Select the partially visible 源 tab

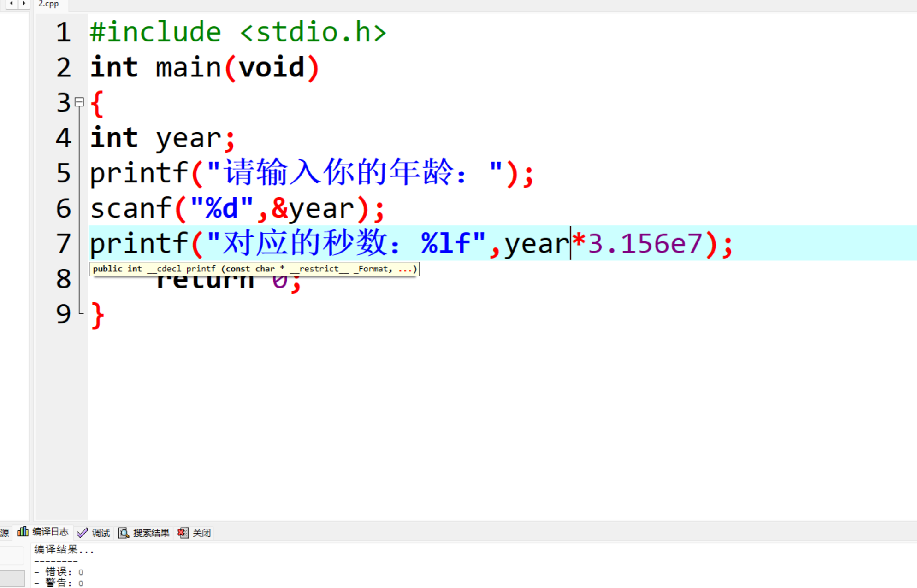(x=5, y=533)
